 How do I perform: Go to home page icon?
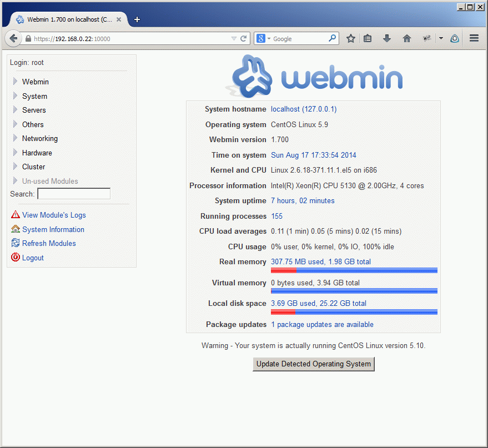coord(407,38)
